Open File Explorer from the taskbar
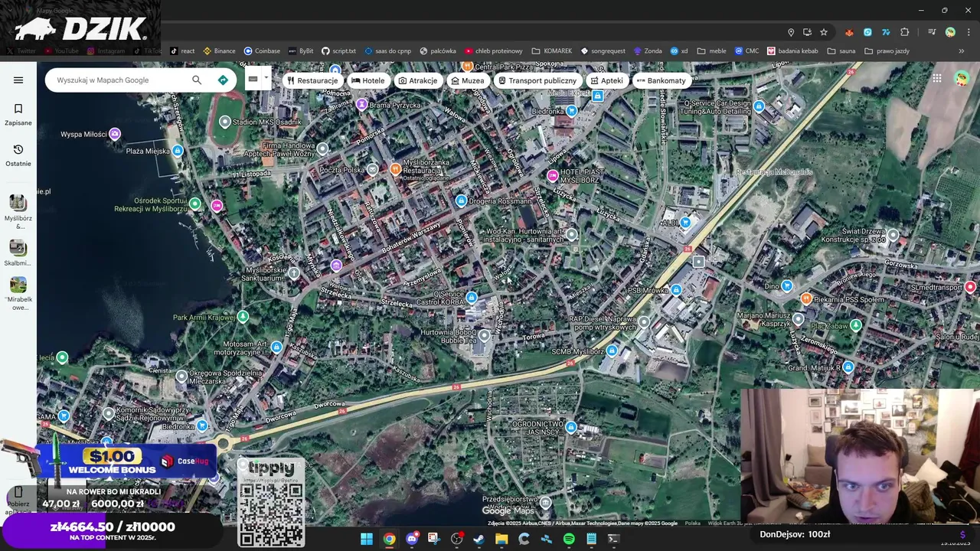 coord(501,539)
